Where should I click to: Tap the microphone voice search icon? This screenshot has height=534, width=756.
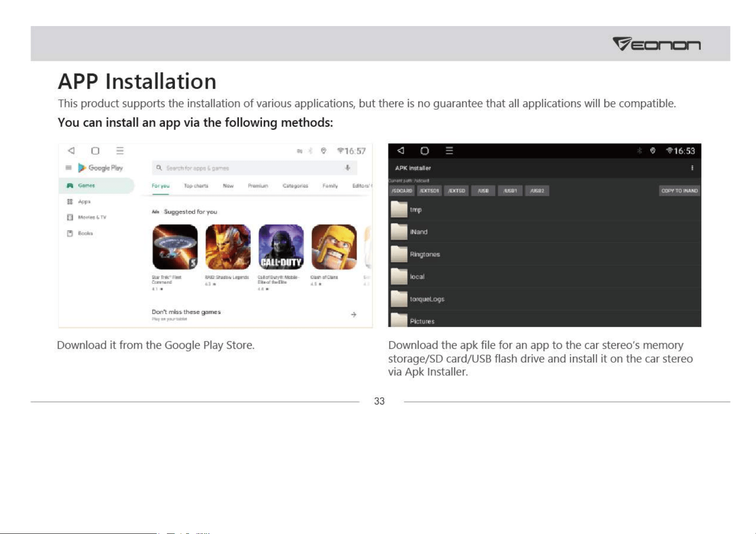tap(347, 168)
